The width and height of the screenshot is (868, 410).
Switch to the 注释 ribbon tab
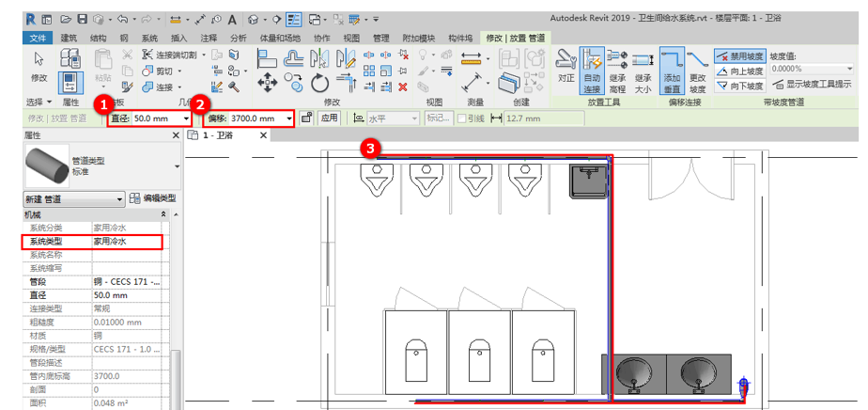[x=209, y=39]
